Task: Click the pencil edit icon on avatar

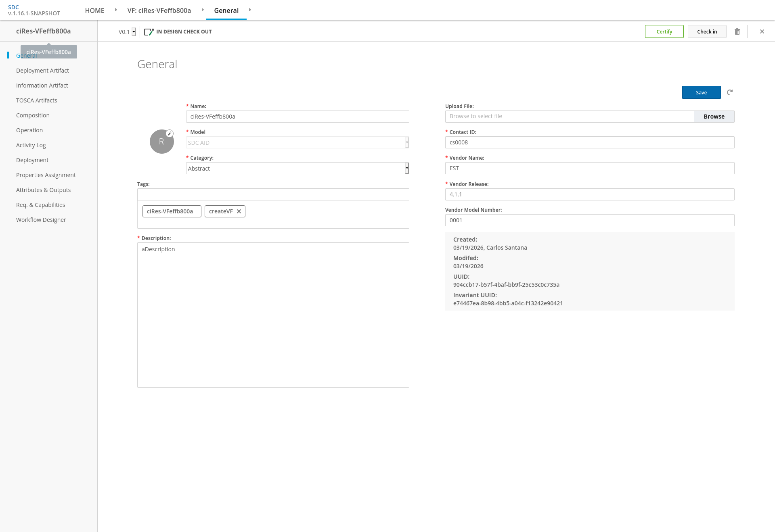Action: [170, 134]
